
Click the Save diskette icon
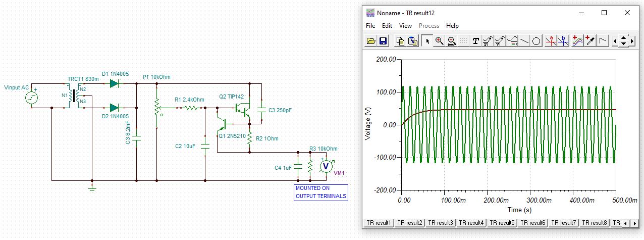coord(383,41)
